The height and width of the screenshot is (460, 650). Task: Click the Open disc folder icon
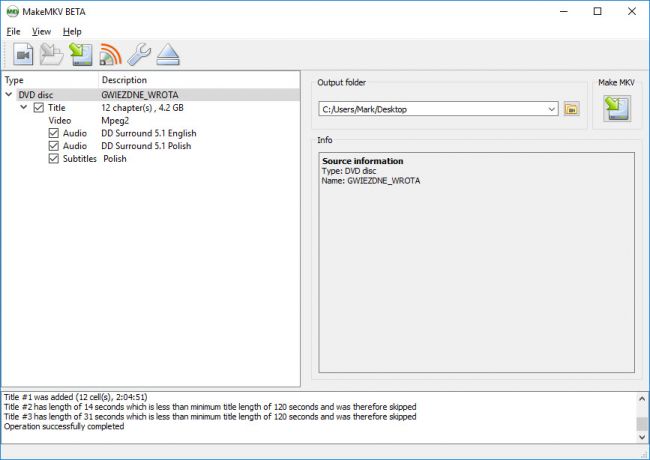(x=52, y=55)
